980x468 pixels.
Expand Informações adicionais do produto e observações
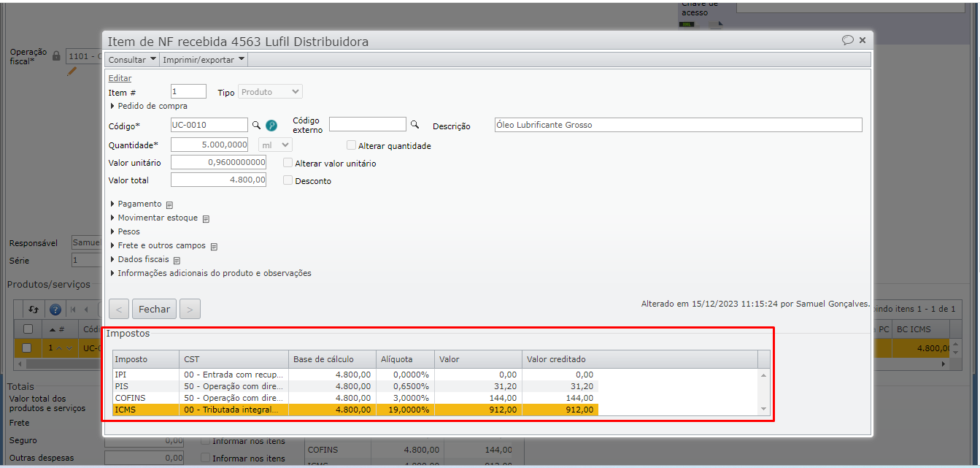point(210,273)
